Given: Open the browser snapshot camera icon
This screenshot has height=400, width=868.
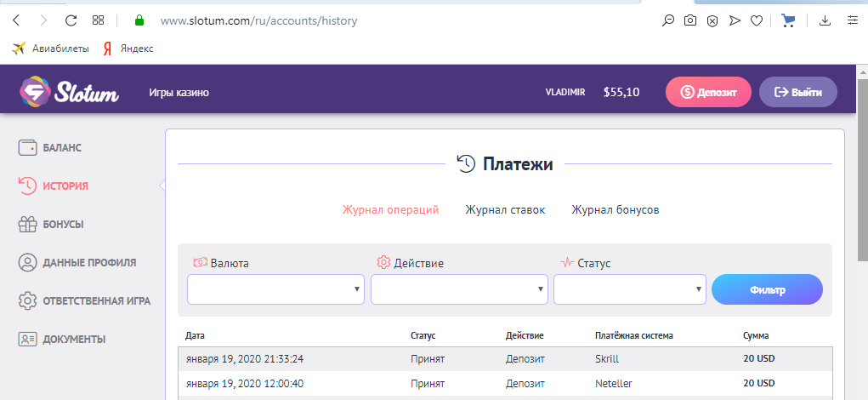Looking at the screenshot, I should [x=689, y=21].
